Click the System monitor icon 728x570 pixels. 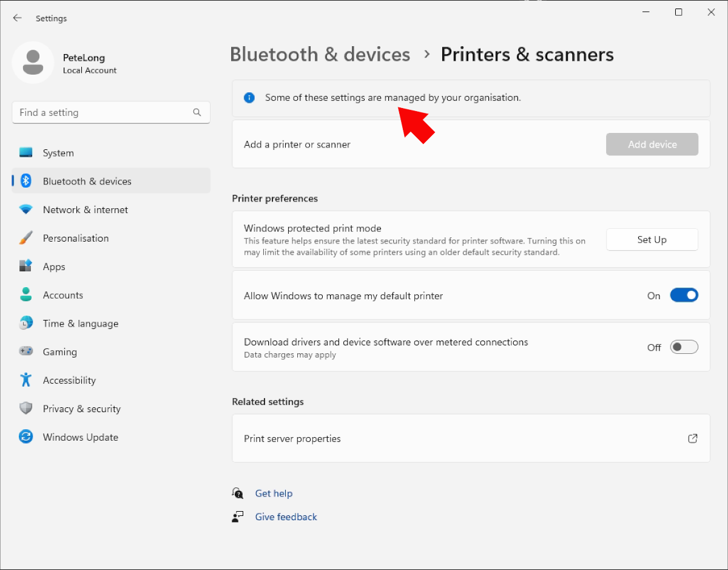click(25, 153)
